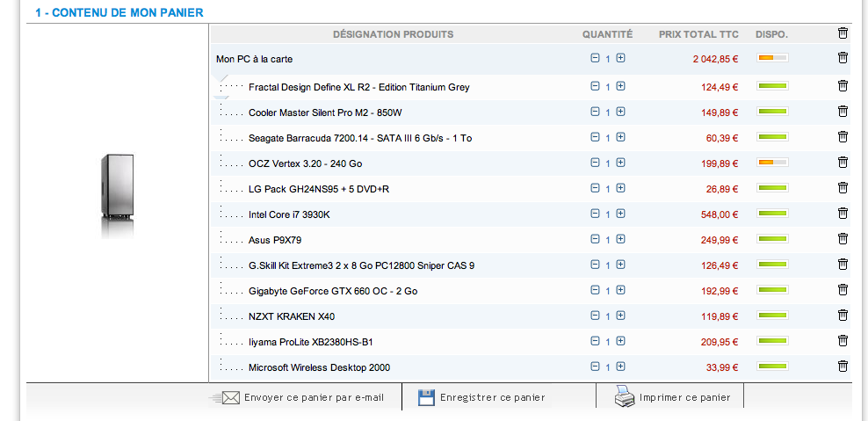Click availability bar for OCZ Vertex
The height and width of the screenshot is (421, 868).
coord(772,163)
